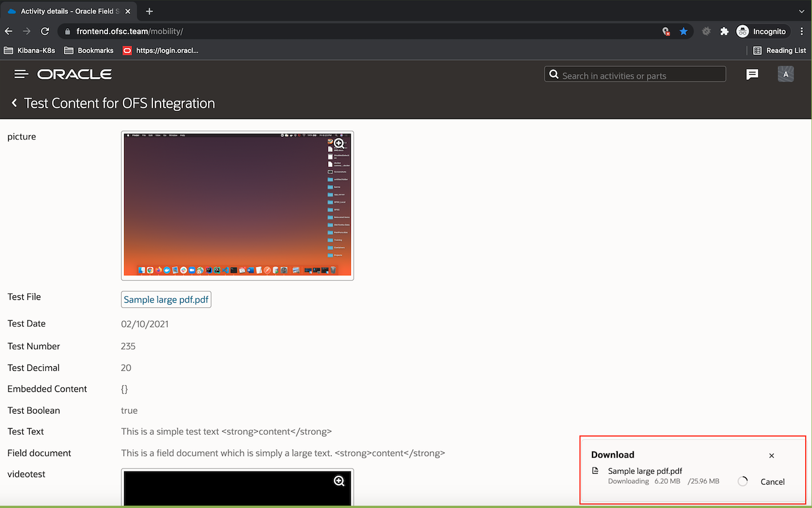This screenshot has height=508, width=812.
Task: Click the search magnifier icon
Action: (554, 74)
